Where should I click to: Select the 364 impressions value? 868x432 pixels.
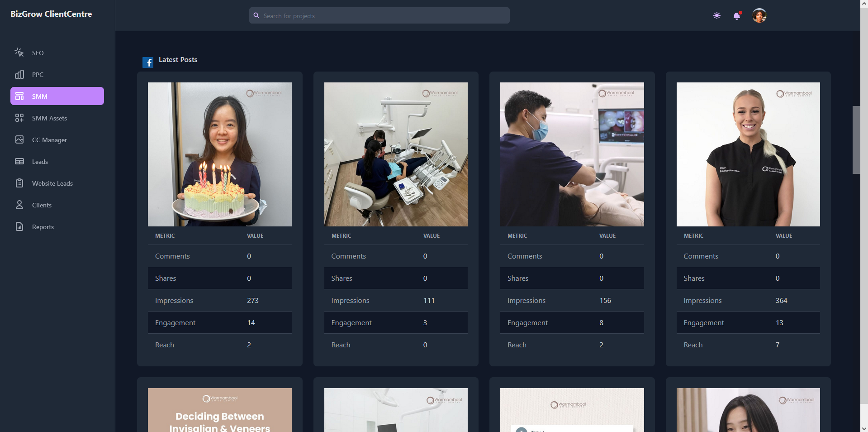click(x=781, y=300)
